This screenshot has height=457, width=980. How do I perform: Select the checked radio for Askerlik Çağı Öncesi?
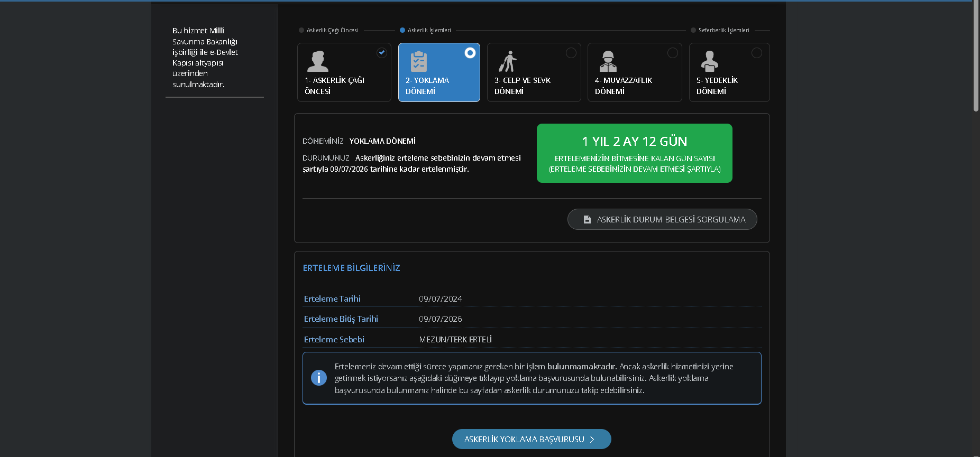[382, 53]
